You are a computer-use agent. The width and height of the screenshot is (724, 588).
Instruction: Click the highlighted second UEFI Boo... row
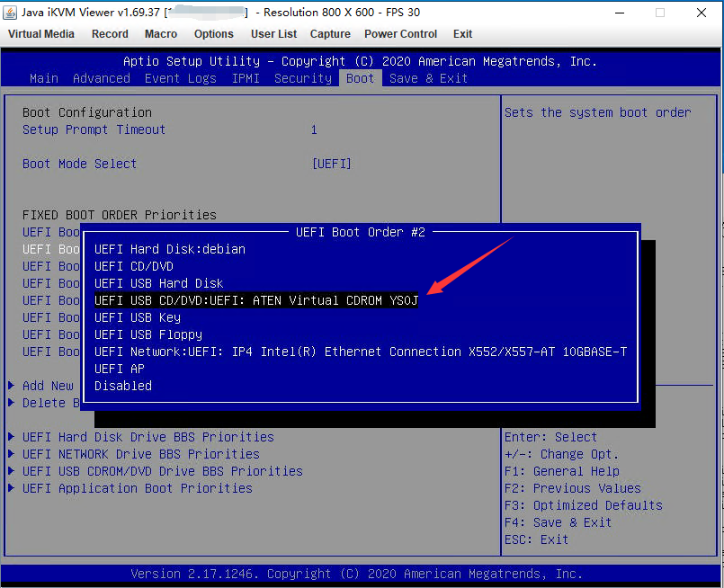[x=50, y=249]
